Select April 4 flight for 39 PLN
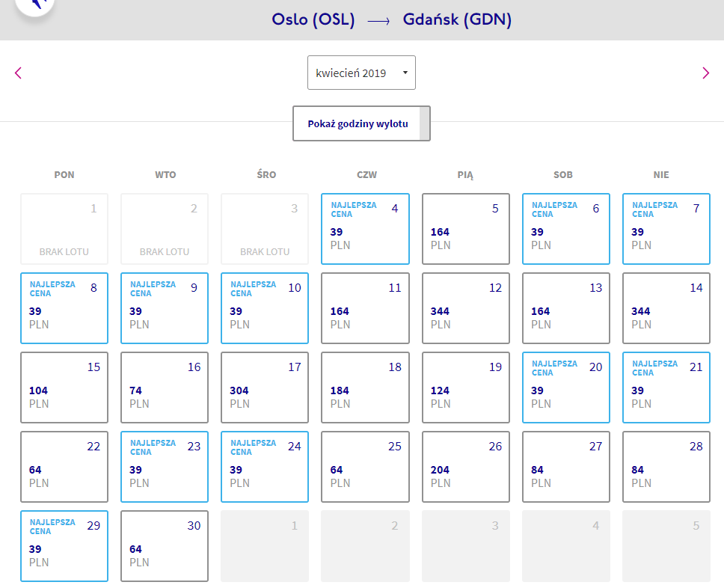This screenshot has height=588, width=724. point(365,229)
